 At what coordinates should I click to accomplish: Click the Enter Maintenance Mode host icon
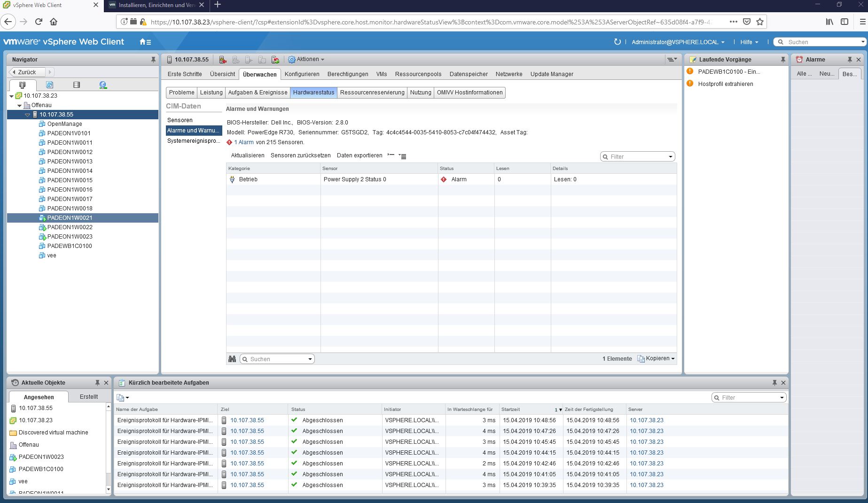pyautogui.click(x=222, y=59)
